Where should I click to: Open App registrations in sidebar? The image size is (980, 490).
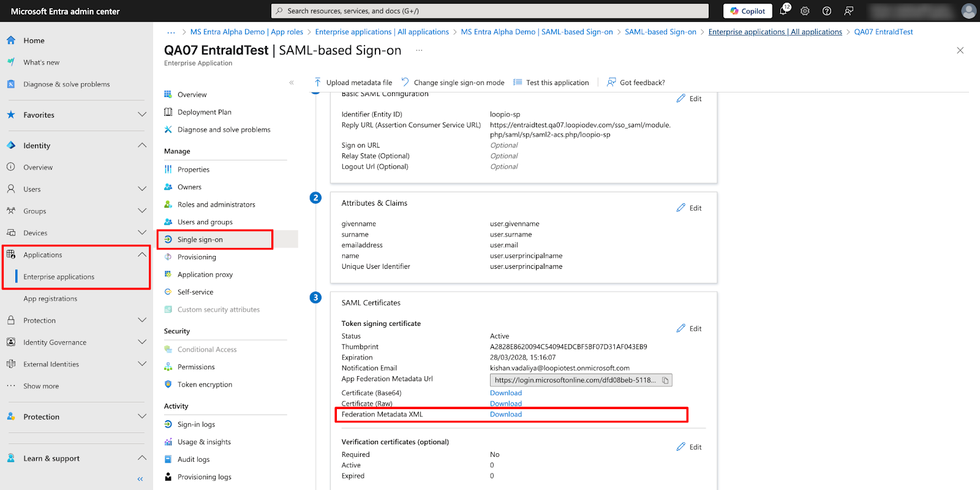50,299
